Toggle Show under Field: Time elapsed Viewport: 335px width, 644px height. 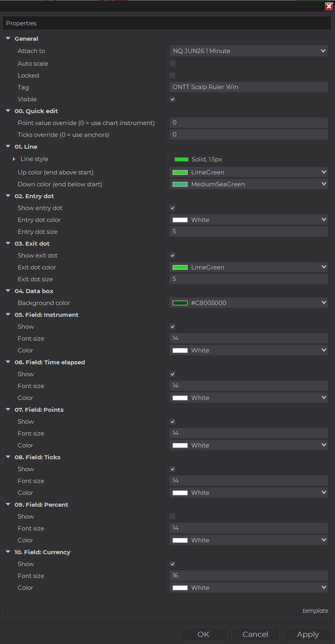coord(173,374)
